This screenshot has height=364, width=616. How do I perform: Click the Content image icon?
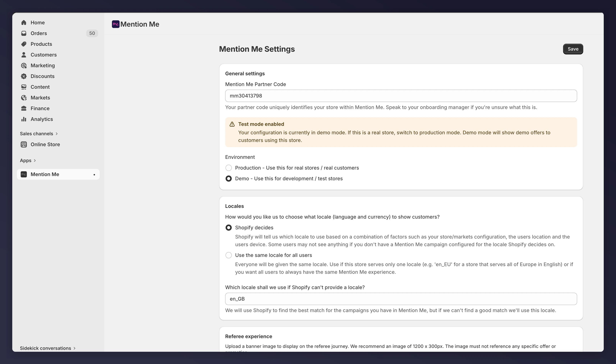tap(24, 87)
